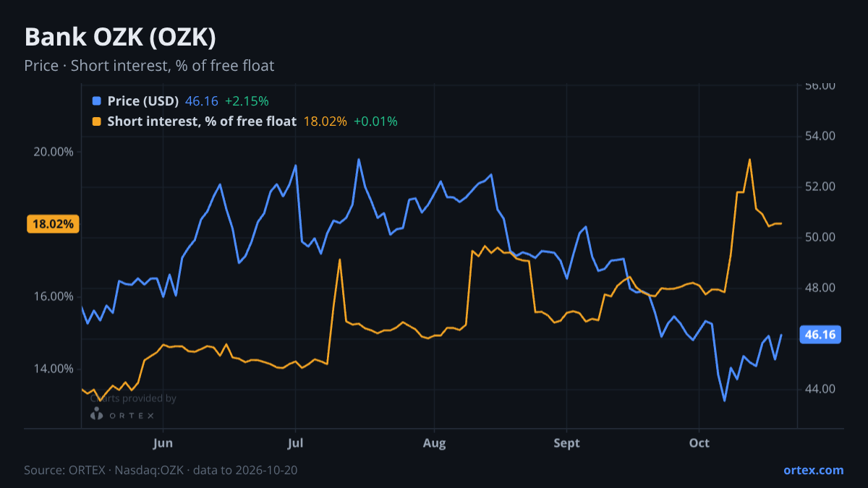Click the Oct x-axis label
Image resolution: width=868 pixels, height=488 pixels.
[699, 443]
